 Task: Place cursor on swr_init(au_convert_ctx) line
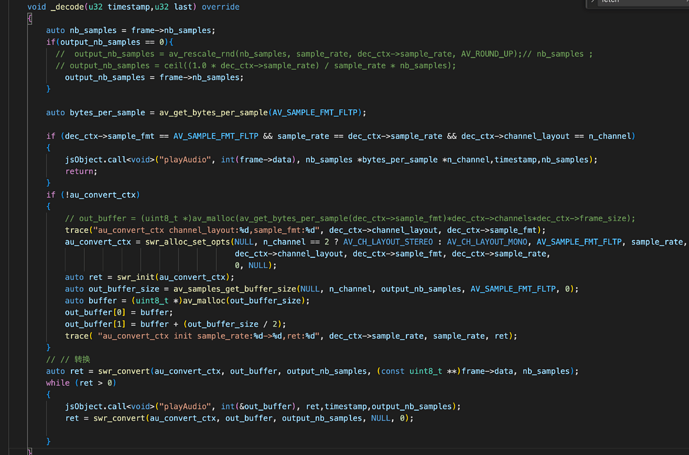pos(150,277)
